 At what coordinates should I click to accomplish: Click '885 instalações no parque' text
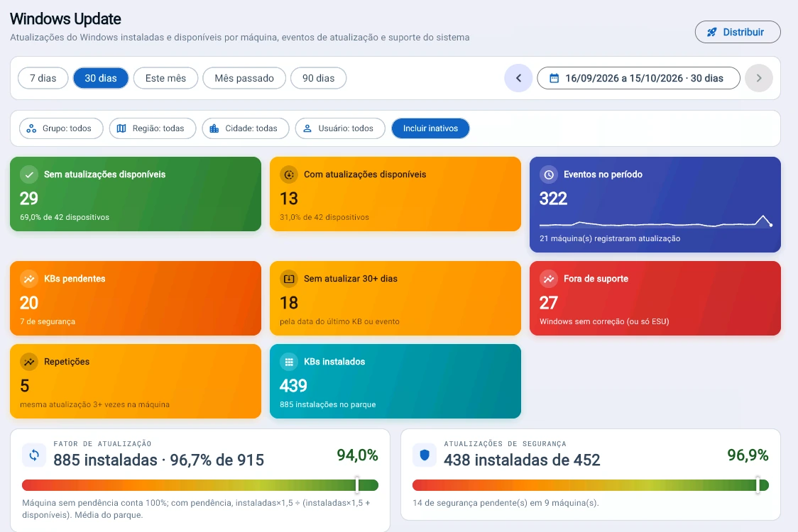[x=328, y=404]
